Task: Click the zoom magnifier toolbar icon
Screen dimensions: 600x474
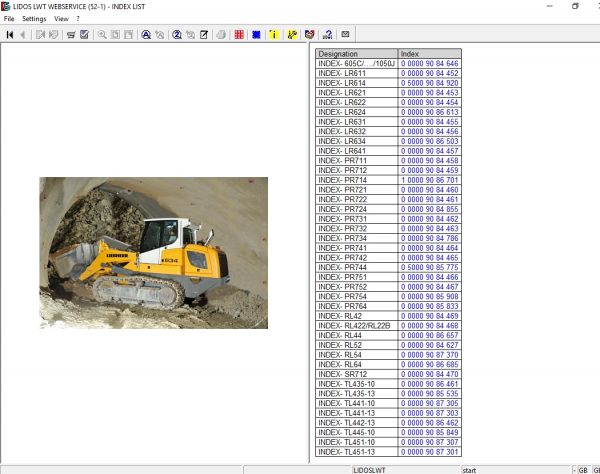Action: pyautogui.click(x=102, y=34)
